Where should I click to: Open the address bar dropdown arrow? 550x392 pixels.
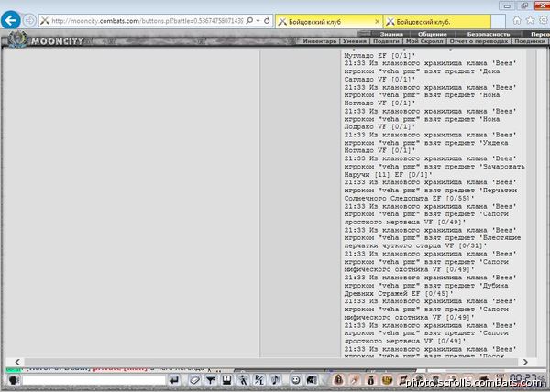pos(258,21)
